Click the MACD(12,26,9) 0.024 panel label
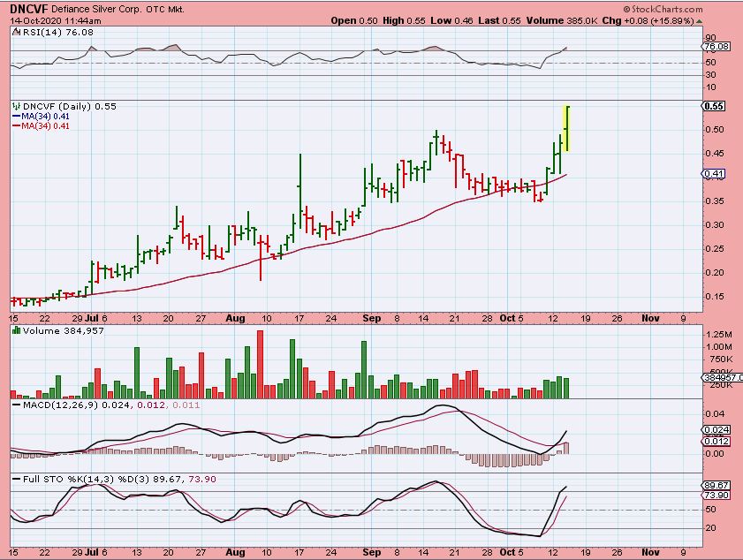The width and height of the screenshot is (743, 560). pyautogui.click(x=76, y=405)
